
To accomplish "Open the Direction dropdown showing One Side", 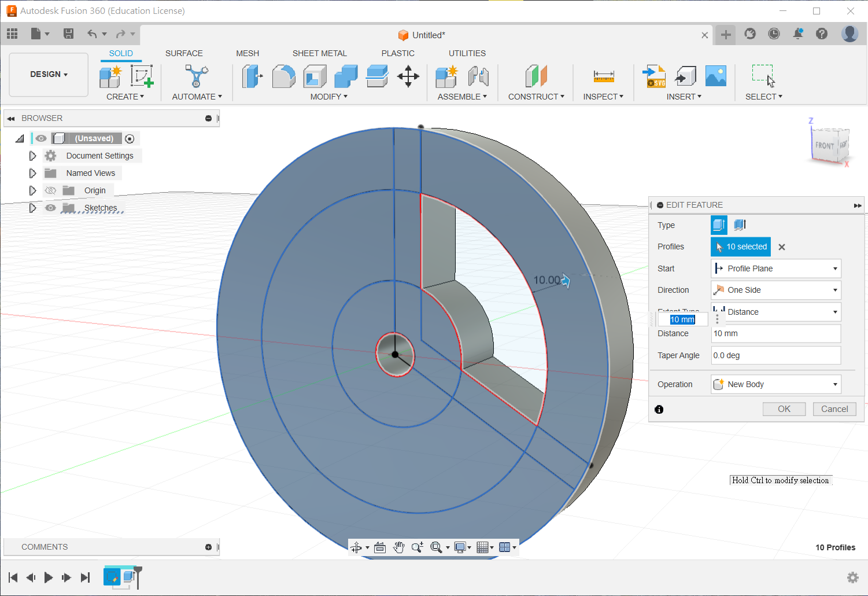I will 775,290.
